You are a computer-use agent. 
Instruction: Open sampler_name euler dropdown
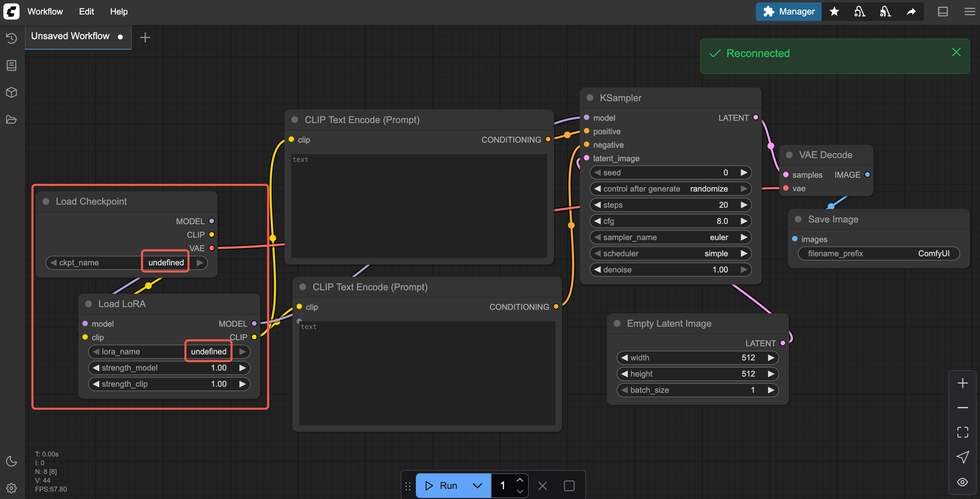coord(670,237)
